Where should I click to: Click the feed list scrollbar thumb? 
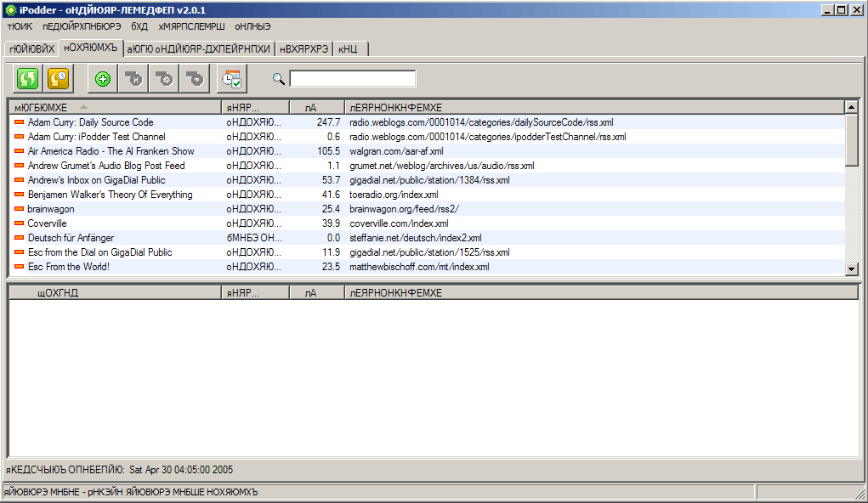tap(851, 140)
